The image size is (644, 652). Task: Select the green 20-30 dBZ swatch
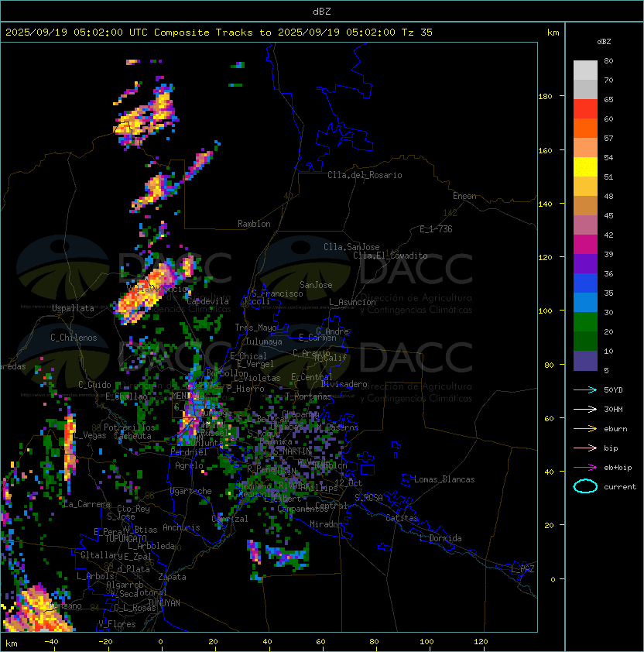click(585, 322)
